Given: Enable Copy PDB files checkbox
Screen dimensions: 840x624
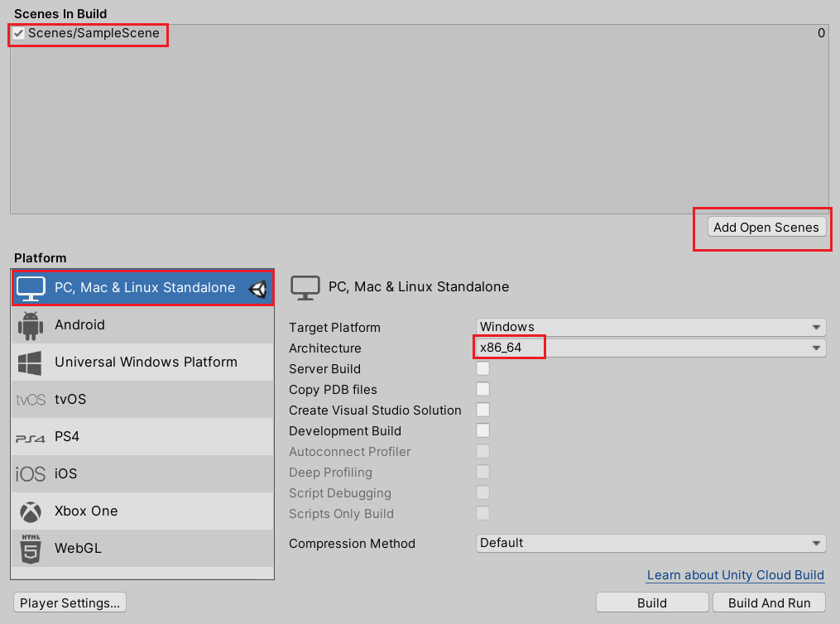Looking at the screenshot, I should 482,390.
